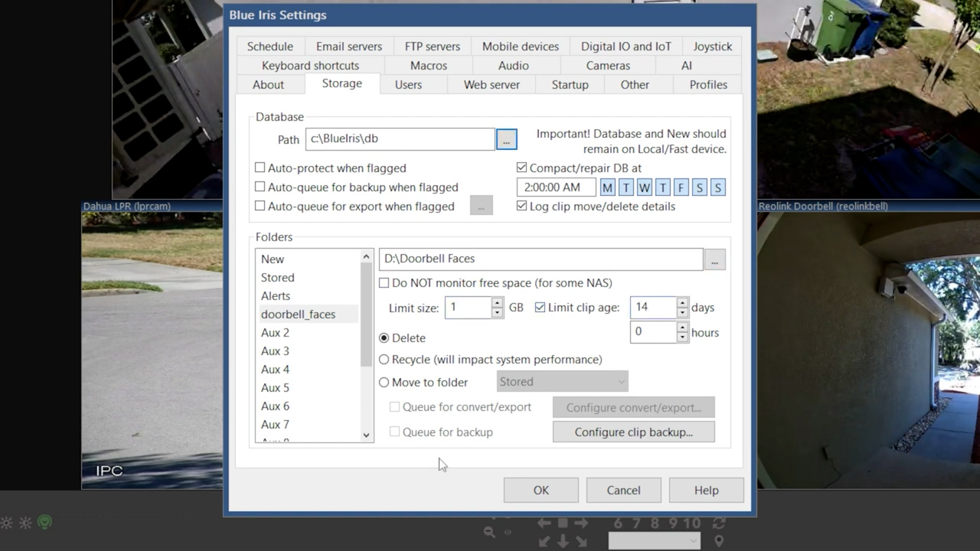Screen dimensions: 980x551
Task: Select the Aux 2 folder entry
Action: pos(309,333)
